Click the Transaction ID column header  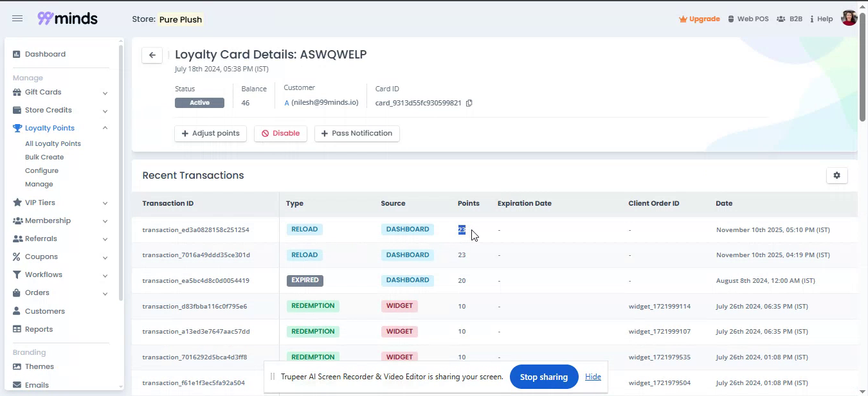(168, 203)
